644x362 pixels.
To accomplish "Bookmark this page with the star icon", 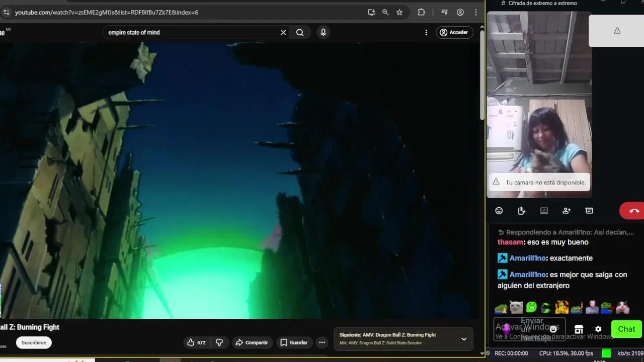I will 399,12.
